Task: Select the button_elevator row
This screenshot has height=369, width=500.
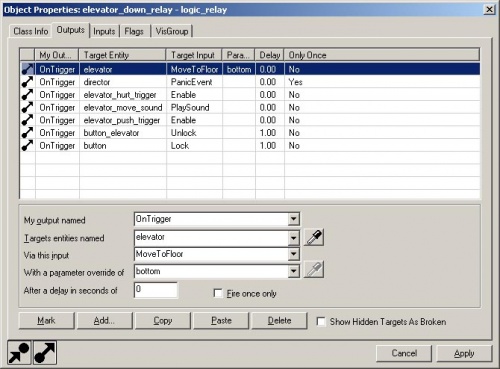Action: click(x=250, y=133)
